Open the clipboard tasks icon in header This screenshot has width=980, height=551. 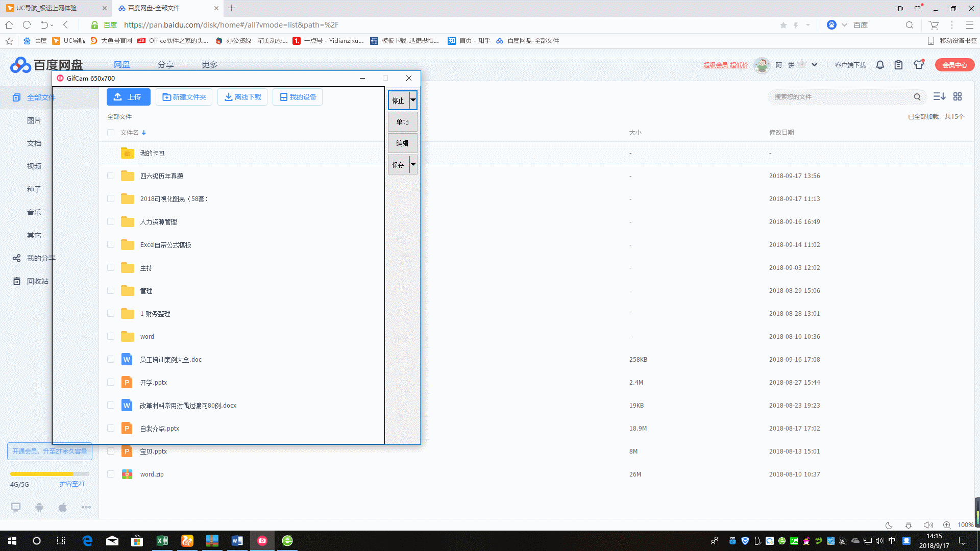tap(898, 65)
